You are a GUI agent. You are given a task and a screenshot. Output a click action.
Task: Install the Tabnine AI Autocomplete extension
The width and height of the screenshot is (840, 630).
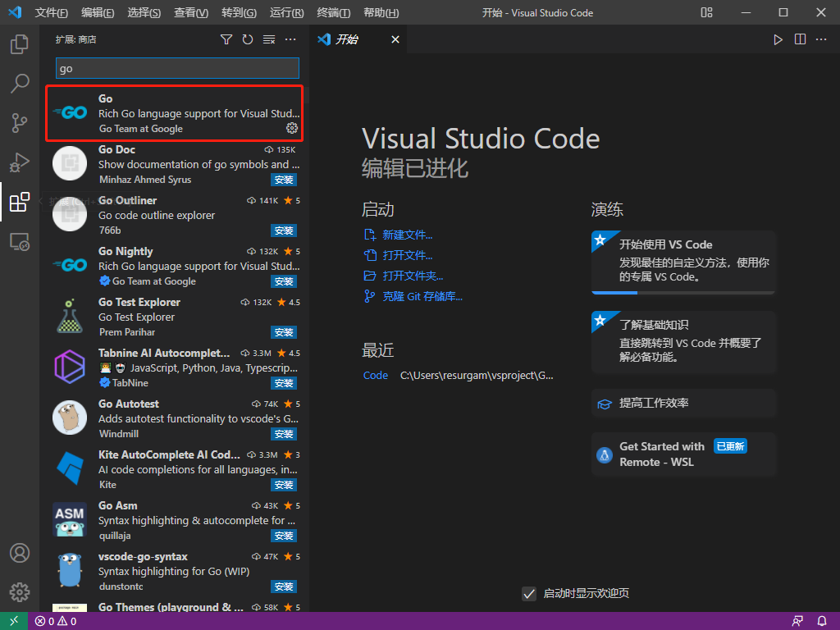click(284, 384)
